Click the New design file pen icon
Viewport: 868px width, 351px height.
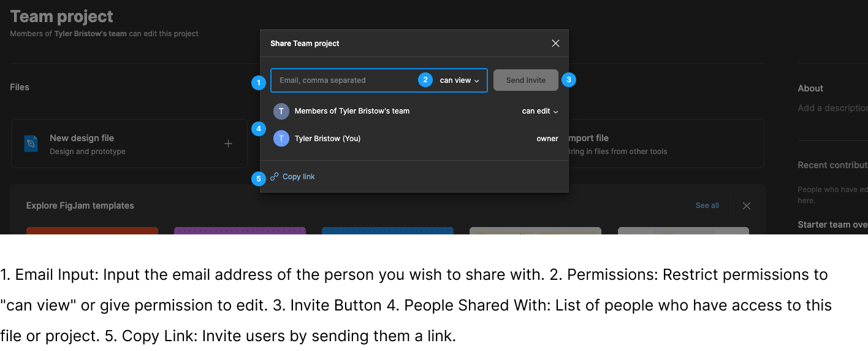pos(31,144)
